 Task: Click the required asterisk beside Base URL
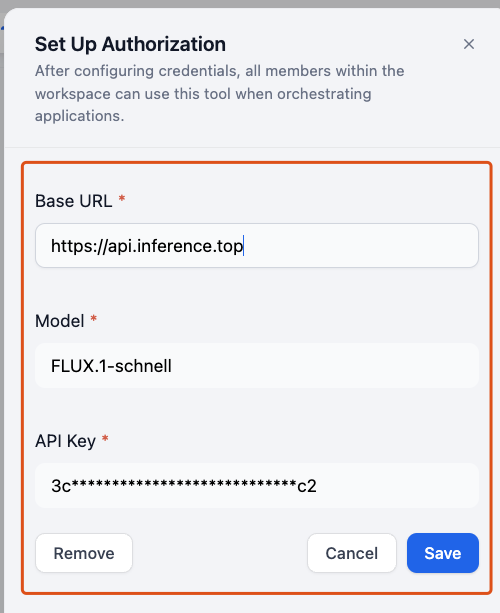[122, 199]
